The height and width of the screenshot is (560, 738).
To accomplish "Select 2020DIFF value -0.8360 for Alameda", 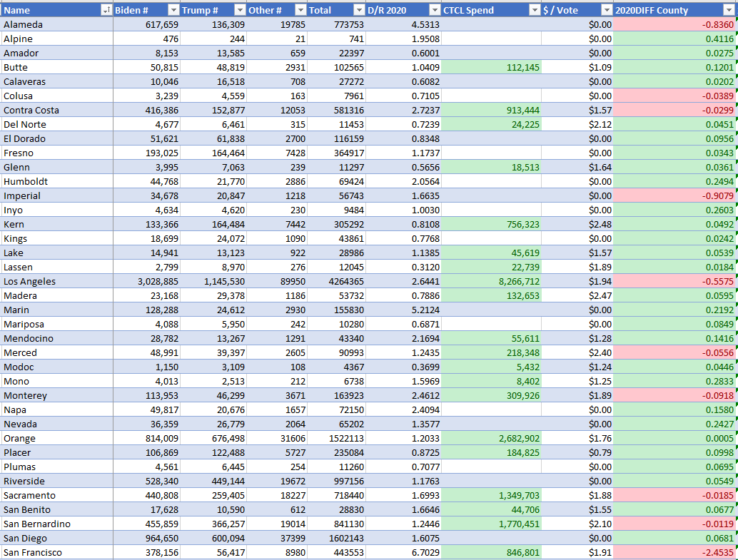I will (674, 24).
